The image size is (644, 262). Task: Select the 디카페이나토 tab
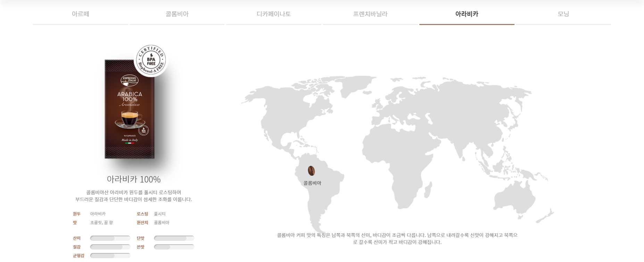pos(274,14)
